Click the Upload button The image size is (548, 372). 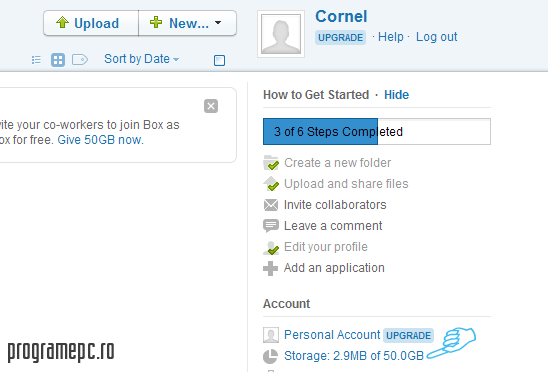pyautogui.click(x=91, y=23)
